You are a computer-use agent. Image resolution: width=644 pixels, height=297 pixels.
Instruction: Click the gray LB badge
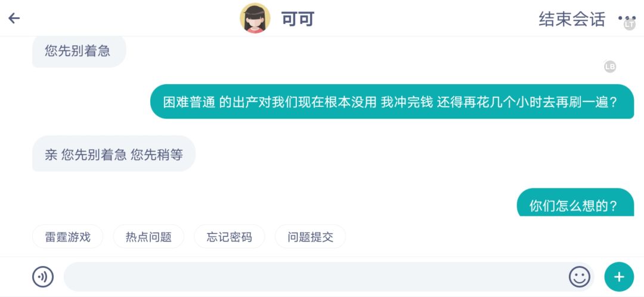point(609,67)
